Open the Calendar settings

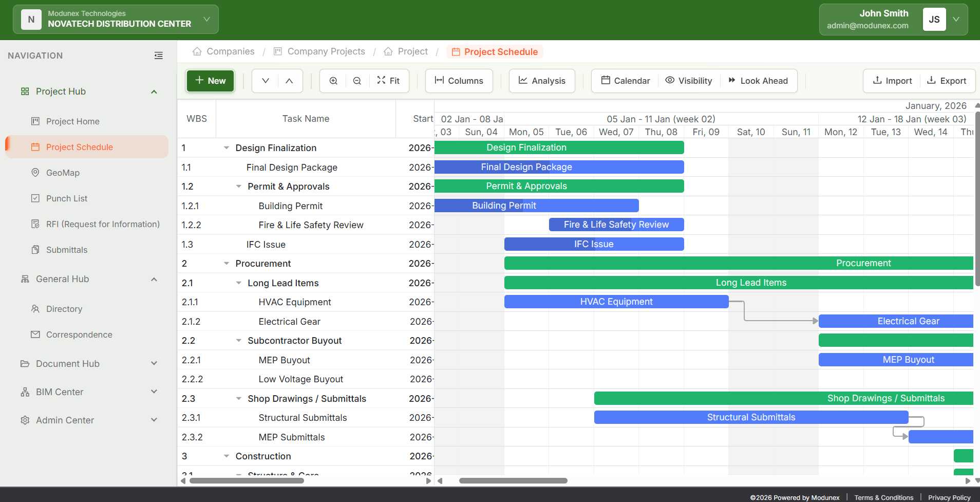(x=624, y=81)
